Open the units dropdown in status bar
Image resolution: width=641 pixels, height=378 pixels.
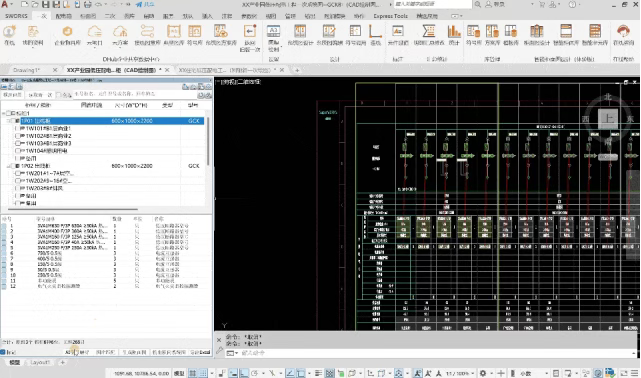546,373
